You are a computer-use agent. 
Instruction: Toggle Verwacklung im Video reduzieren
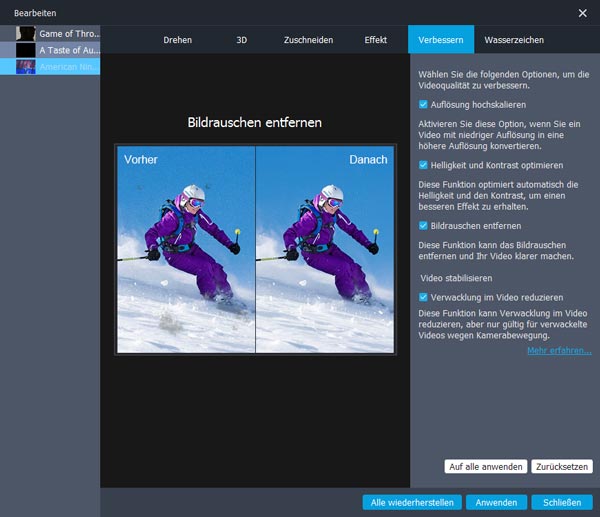coord(424,297)
